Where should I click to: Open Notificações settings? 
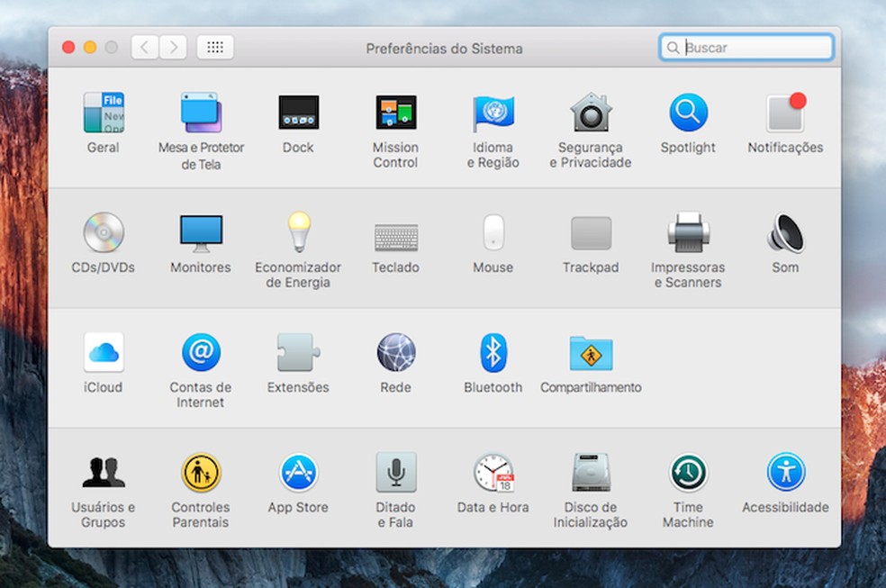point(785,113)
